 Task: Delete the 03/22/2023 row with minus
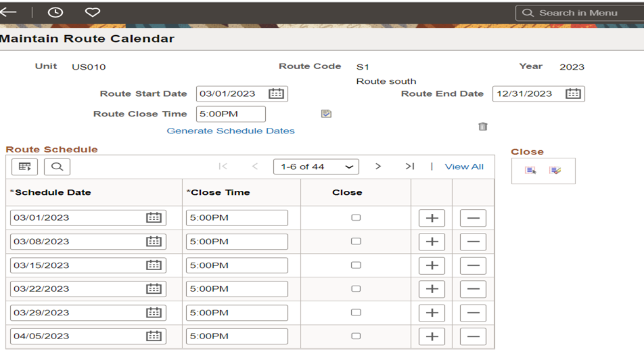click(x=473, y=289)
